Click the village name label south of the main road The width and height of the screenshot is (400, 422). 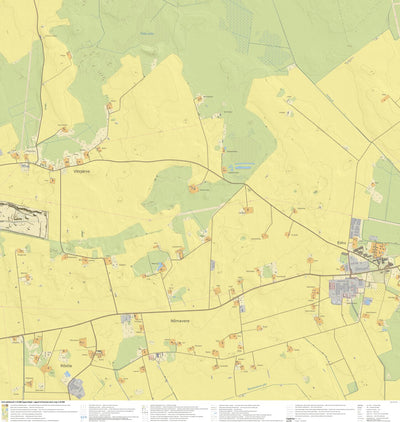tap(180, 321)
